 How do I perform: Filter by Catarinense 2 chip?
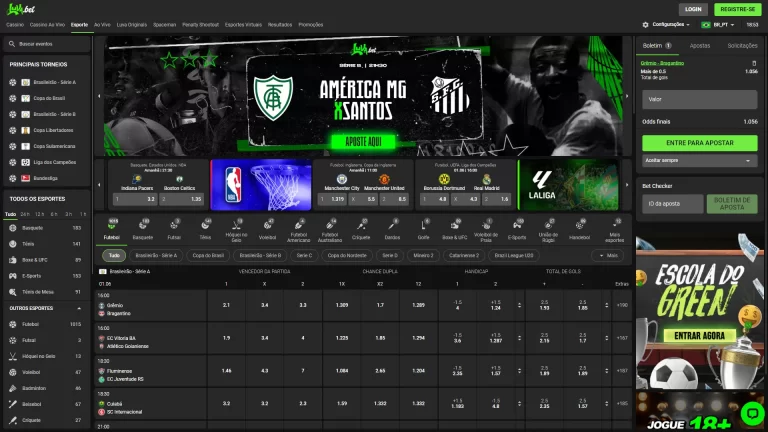tap(464, 255)
